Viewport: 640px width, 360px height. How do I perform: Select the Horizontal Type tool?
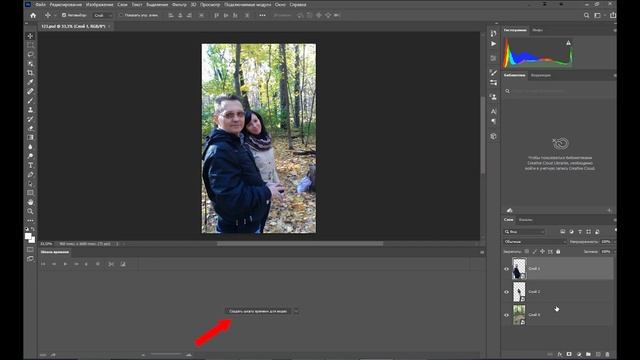(30, 165)
